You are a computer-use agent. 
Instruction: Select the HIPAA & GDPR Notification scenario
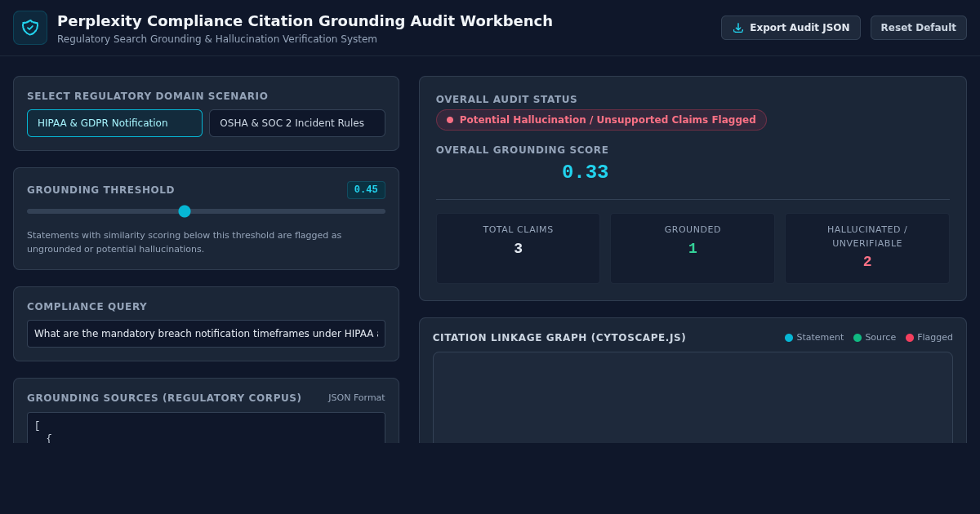click(x=114, y=123)
